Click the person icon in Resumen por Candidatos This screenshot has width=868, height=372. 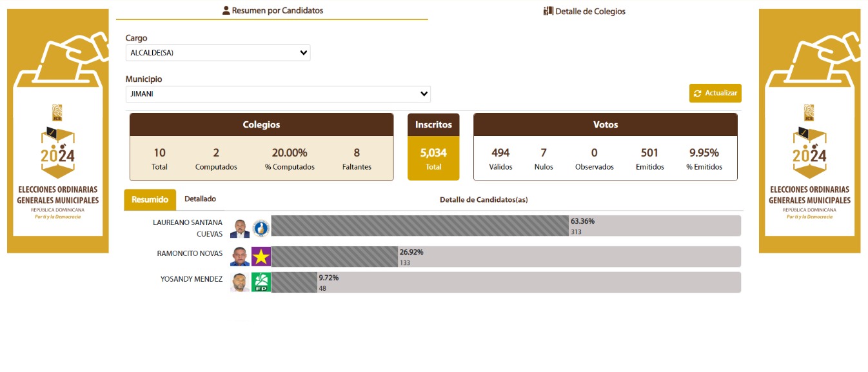click(x=226, y=10)
